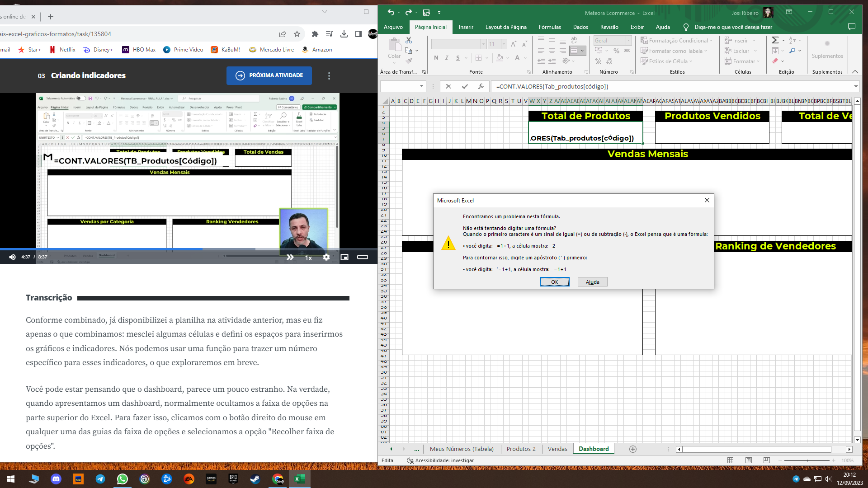The width and height of the screenshot is (868, 488).
Task: Open WhatsApp from Windows taskbar
Action: click(123, 479)
